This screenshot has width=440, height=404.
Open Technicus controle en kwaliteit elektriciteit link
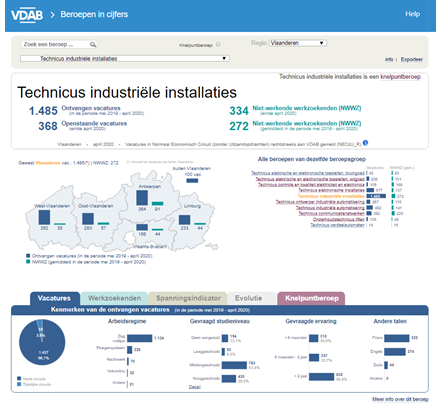311,185
